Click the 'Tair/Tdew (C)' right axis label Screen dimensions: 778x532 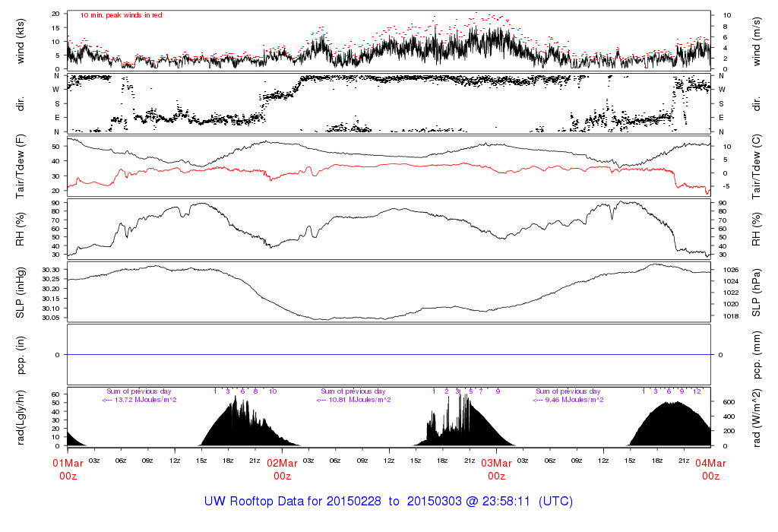click(757, 165)
